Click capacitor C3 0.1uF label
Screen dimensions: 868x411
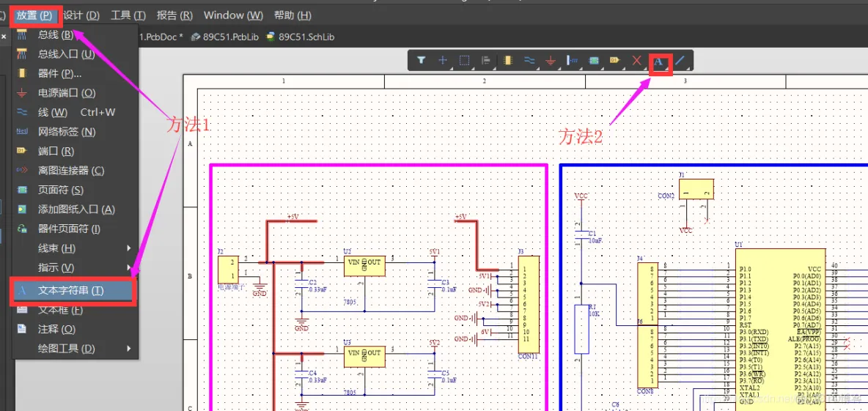tap(449, 285)
